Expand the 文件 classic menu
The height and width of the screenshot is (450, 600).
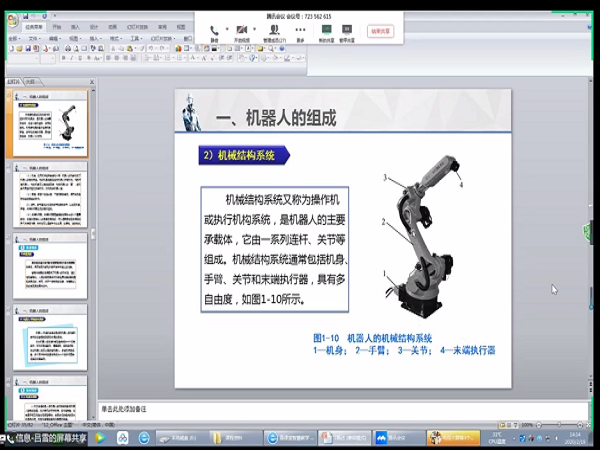(34, 39)
